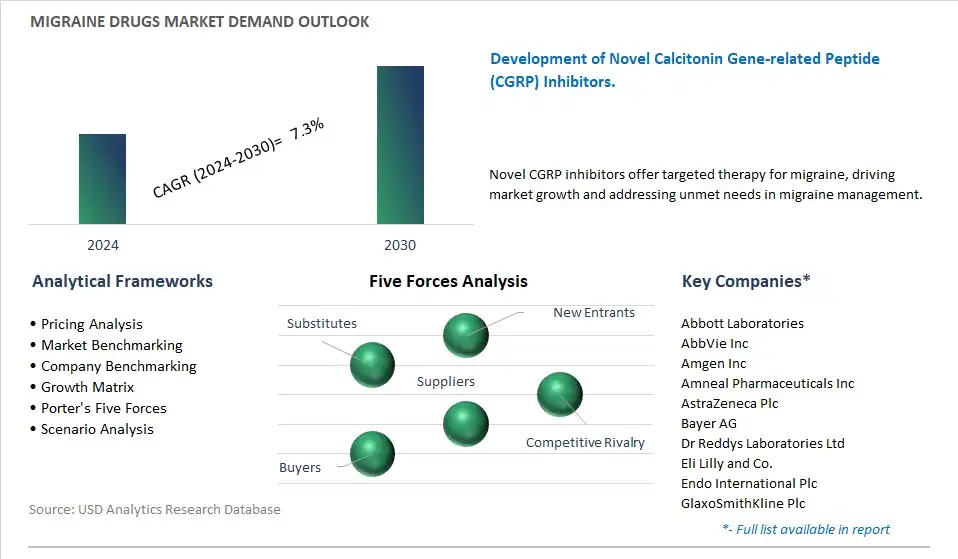Click the green sphere for Competitive Rivalry
This screenshot has height=559, width=958.
[560, 395]
